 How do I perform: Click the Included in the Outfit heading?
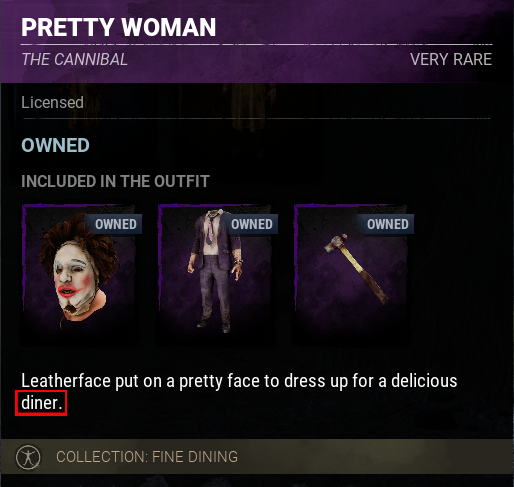(x=115, y=182)
